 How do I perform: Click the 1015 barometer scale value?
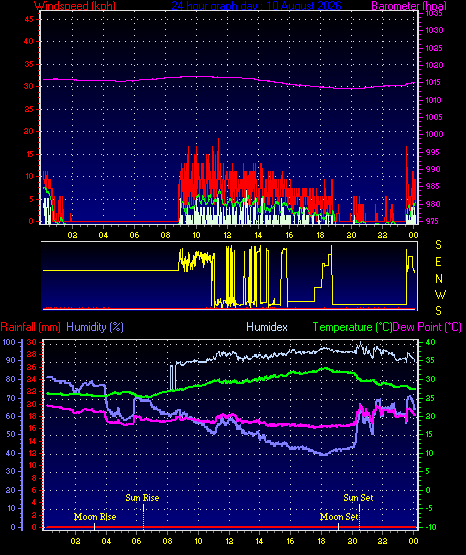(x=433, y=82)
